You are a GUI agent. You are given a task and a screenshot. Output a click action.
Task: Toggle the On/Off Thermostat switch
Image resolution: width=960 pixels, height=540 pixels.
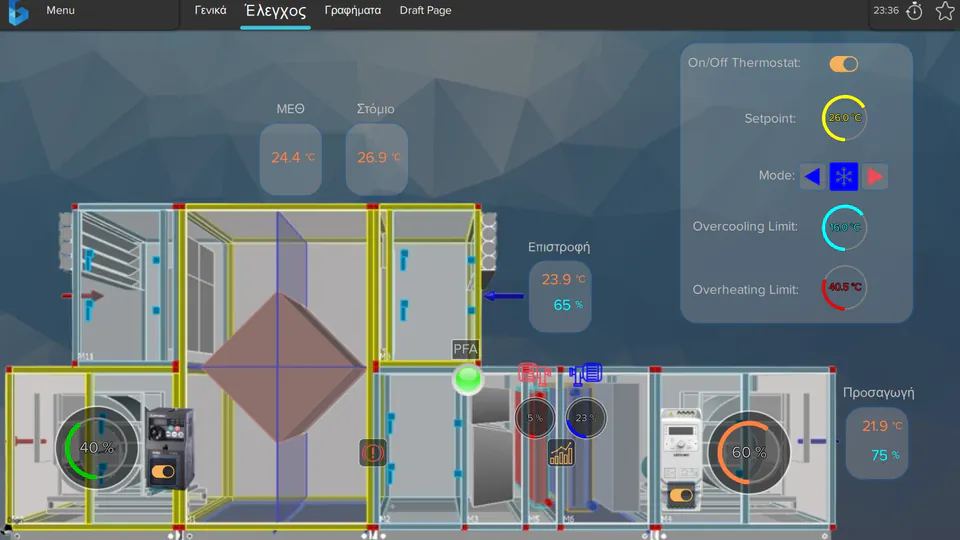click(x=844, y=64)
